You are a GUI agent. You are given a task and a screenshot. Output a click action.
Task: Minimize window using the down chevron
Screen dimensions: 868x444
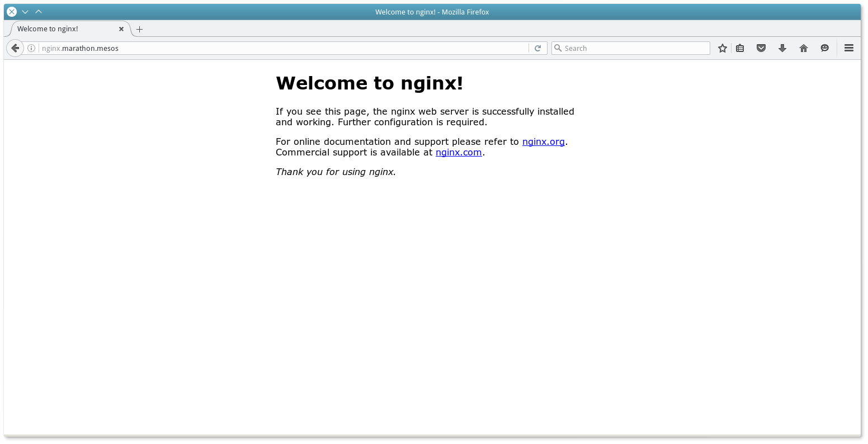25,12
